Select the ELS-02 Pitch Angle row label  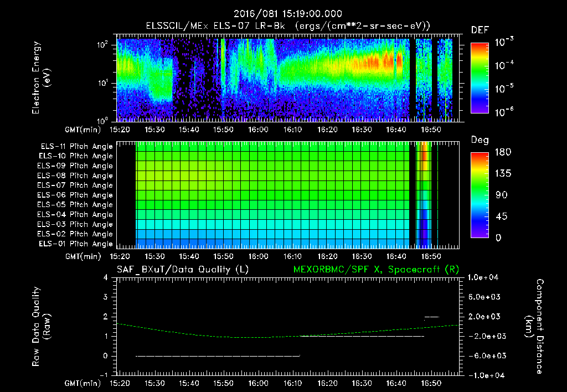pyautogui.click(x=75, y=234)
